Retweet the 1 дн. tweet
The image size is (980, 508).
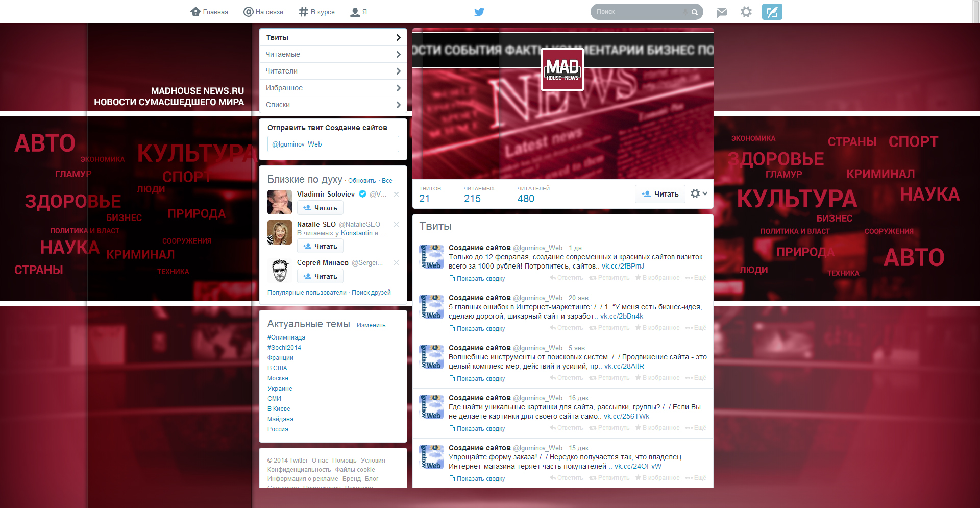609,278
